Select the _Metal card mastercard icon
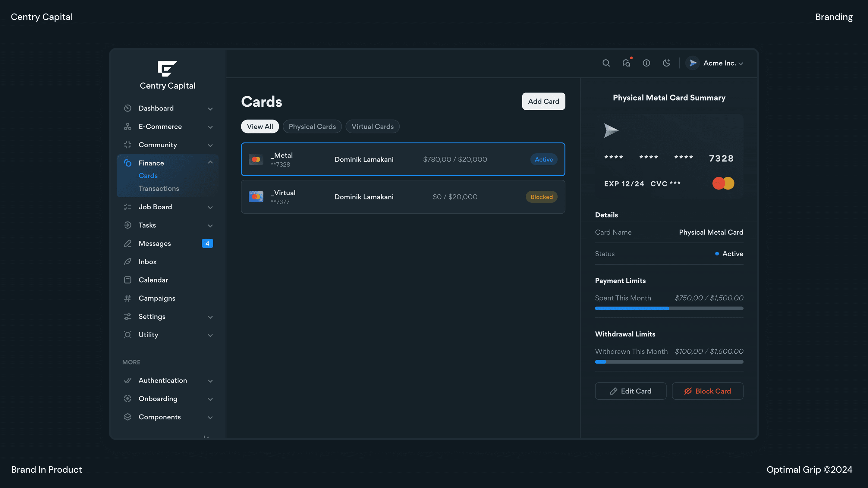Viewport: 868px width, 488px height. (256, 159)
